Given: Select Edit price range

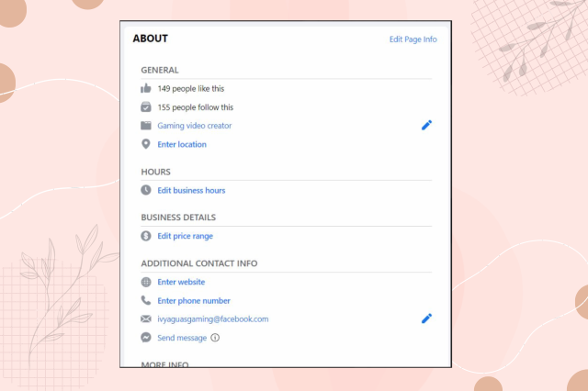Looking at the screenshot, I should [185, 236].
